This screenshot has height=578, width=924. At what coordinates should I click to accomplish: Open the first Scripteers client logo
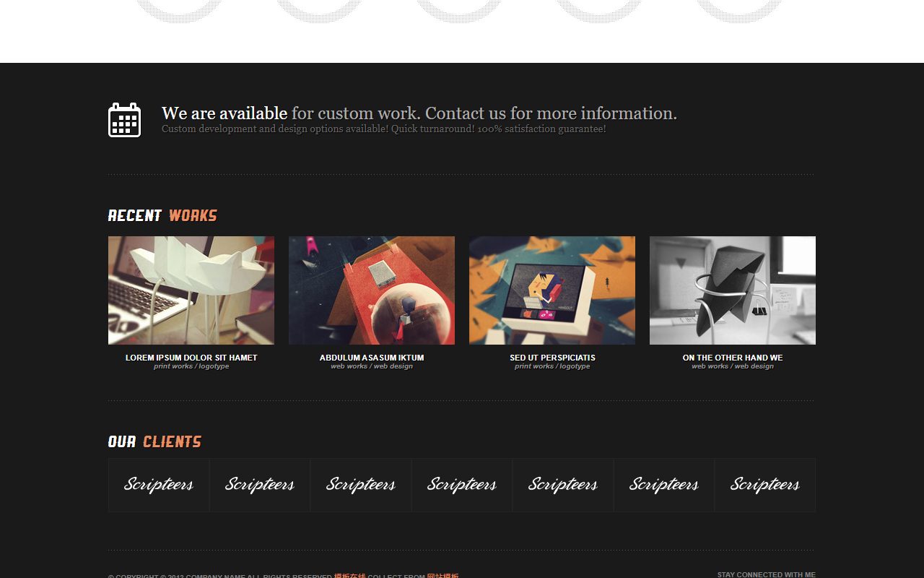click(x=159, y=485)
